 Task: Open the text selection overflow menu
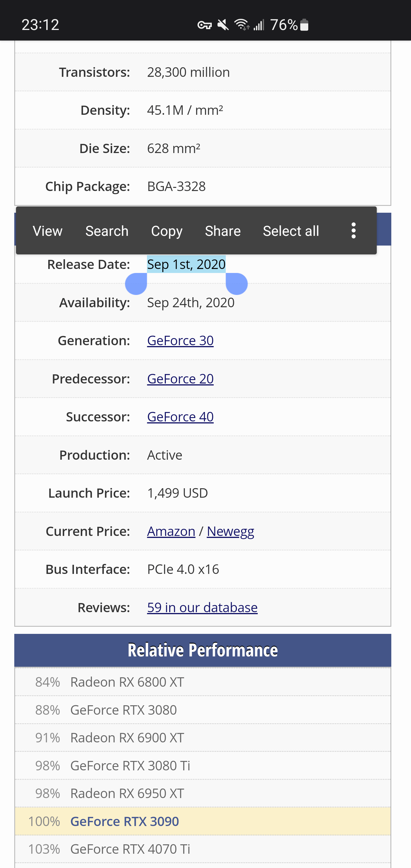353,230
